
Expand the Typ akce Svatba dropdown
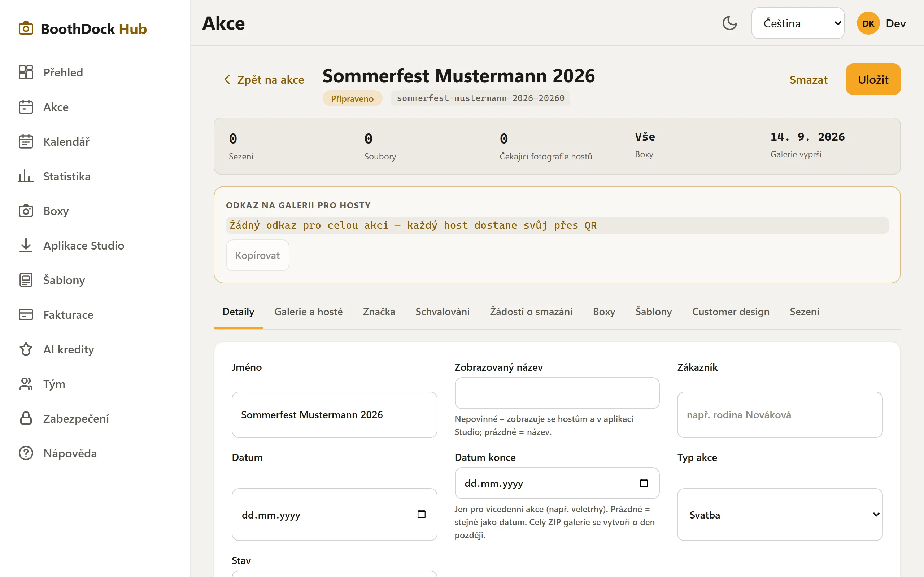pyautogui.click(x=780, y=514)
